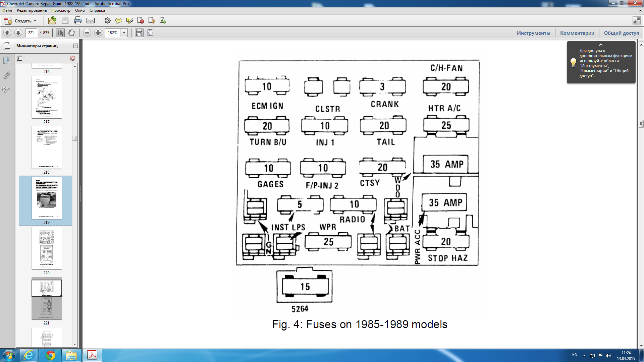This screenshot has height=362, width=644.
Task: Select the page 219 thumbnail
Action: click(x=47, y=198)
